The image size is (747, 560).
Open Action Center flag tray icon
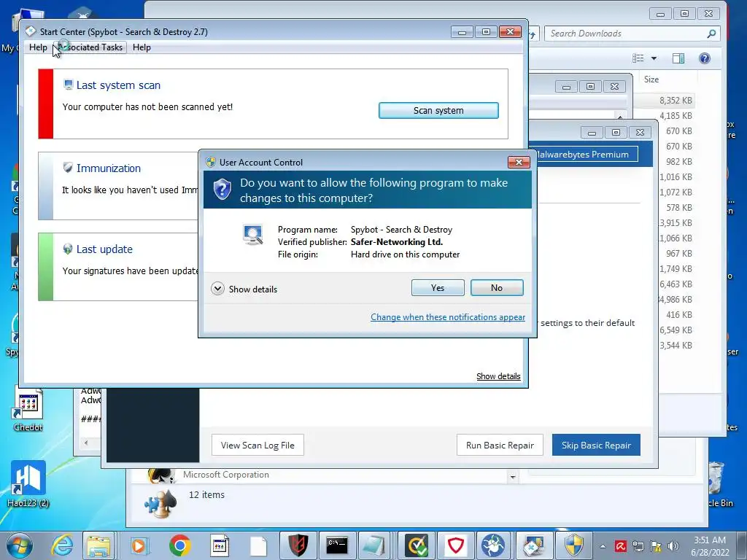click(x=656, y=546)
